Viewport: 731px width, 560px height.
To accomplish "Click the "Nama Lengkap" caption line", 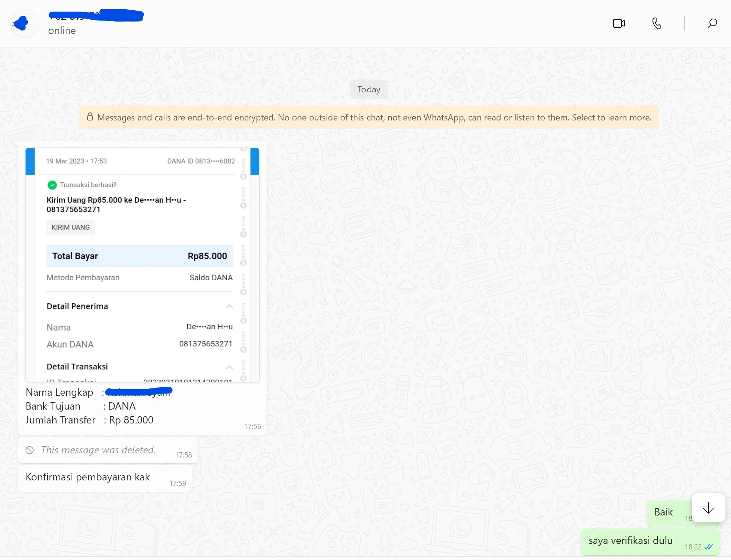I will click(x=99, y=392).
